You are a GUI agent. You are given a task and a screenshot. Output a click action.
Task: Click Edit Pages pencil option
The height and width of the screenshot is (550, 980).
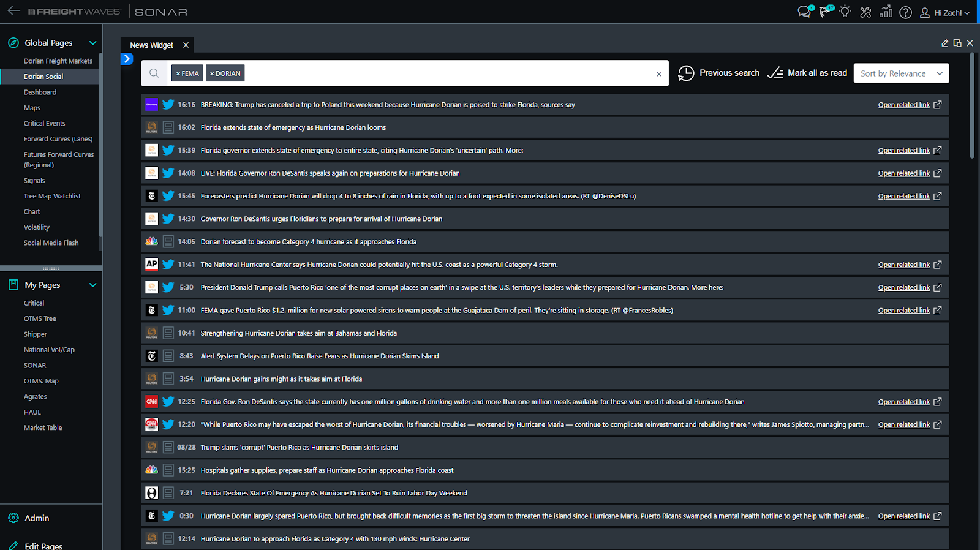(36, 546)
